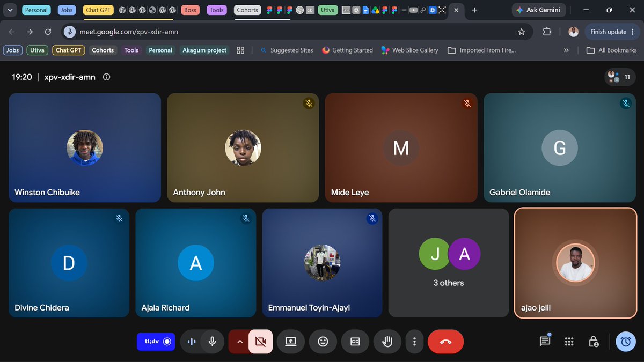Click Anthony John's muted mic indicator
The height and width of the screenshot is (362, 644).
pos(309,104)
